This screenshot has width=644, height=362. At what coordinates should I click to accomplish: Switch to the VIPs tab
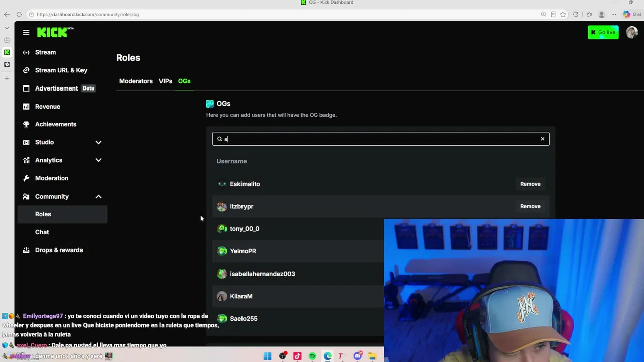[166, 81]
